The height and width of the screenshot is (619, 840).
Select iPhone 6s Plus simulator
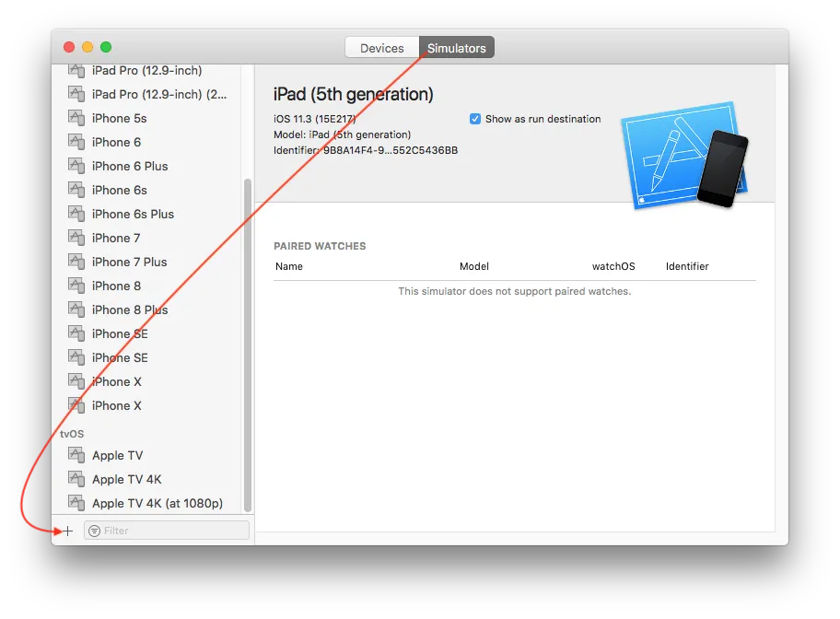[133, 214]
